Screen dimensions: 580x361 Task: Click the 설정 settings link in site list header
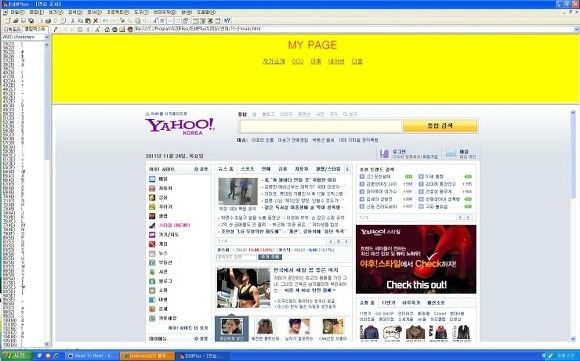tap(201, 169)
